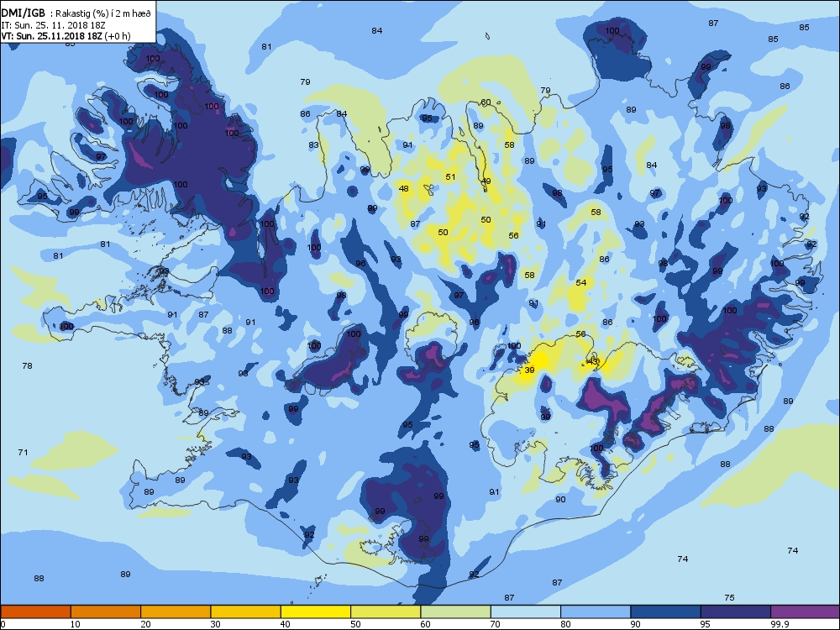
Task: Click the bold 'VT: Sun. 25.11.2018 18Z (+0 h)' line
Action: click(x=66, y=36)
